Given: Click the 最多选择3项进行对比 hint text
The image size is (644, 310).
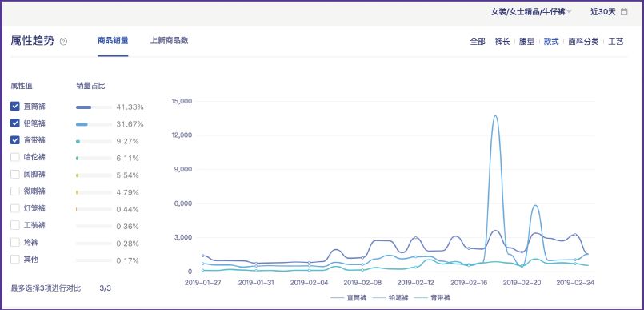Looking at the screenshot, I should [46, 288].
